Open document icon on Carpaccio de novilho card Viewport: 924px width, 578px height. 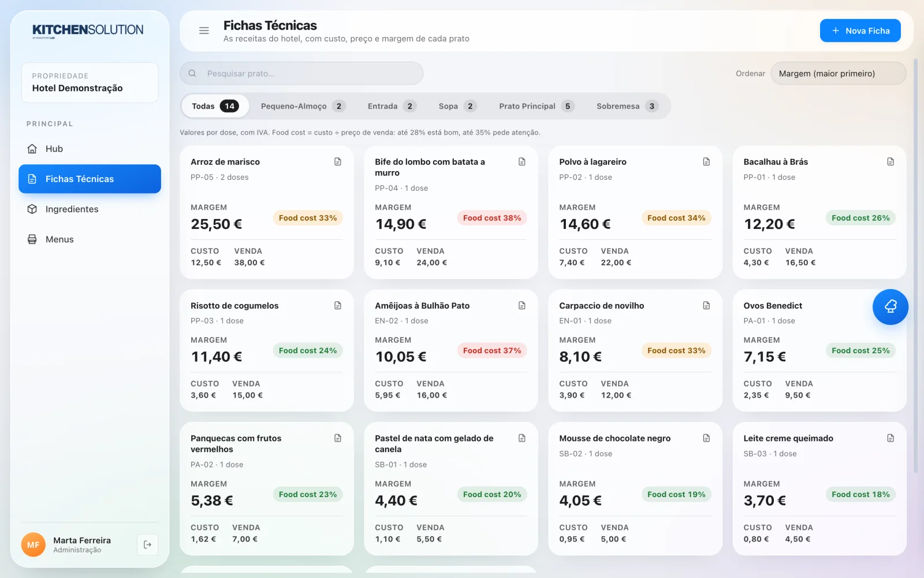coord(706,305)
